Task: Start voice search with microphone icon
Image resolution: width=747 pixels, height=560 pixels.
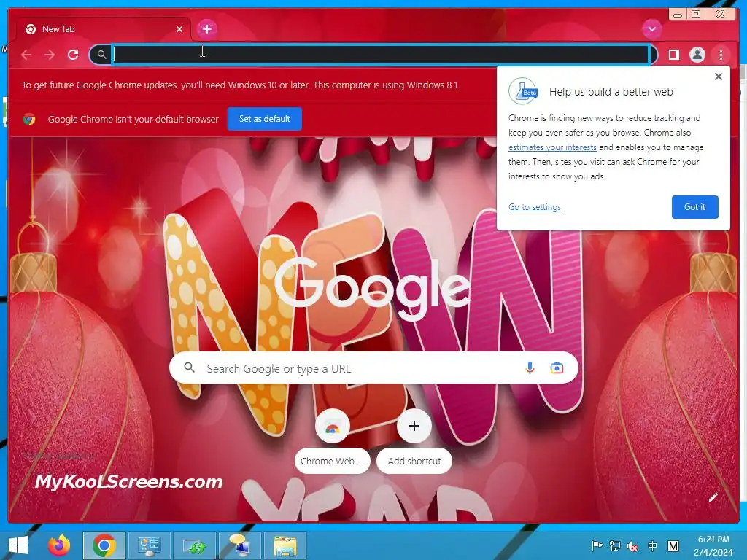Action: coord(530,368)
